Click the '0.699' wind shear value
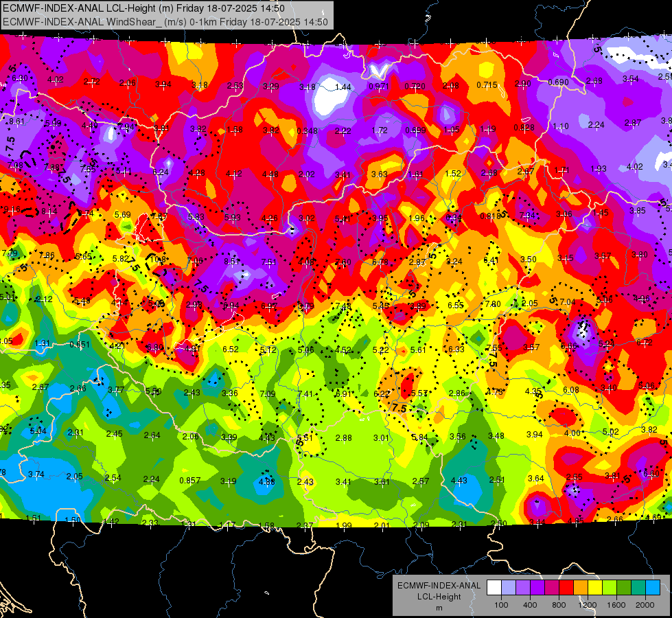Screen dimensions: 672x618 416,130
